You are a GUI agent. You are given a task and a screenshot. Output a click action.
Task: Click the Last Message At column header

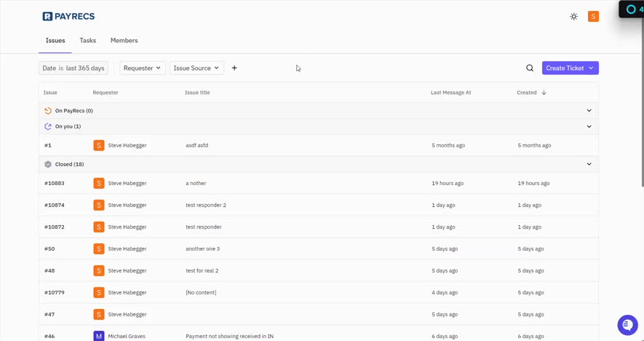pyautogui.click(x=450, y=93)
